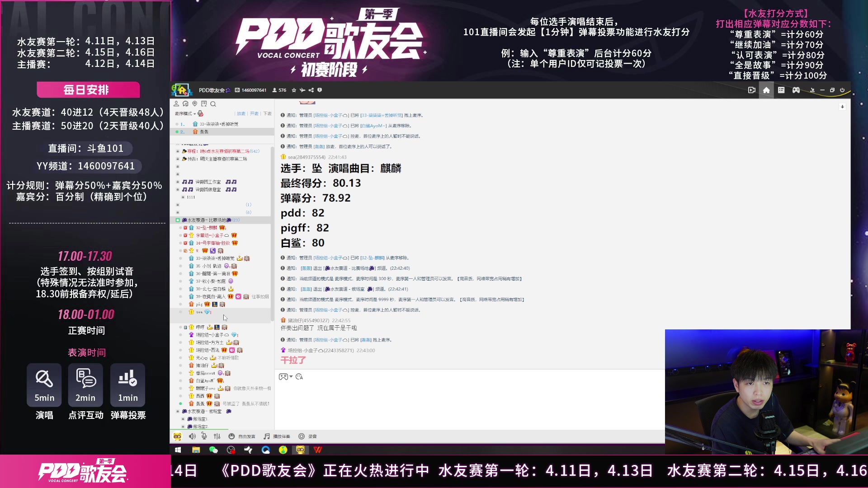868x488 pixels.
Task: Open WeChat from the taskbar
Action: click(x=213, y=450)
